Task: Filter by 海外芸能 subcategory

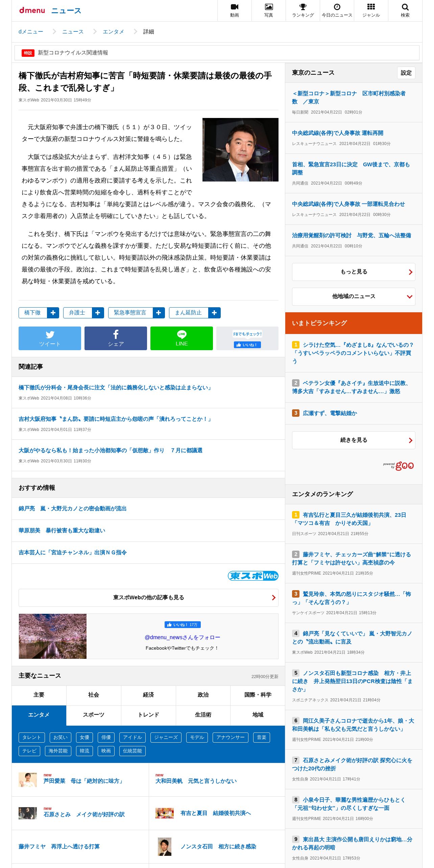Action: click(58, 751)
